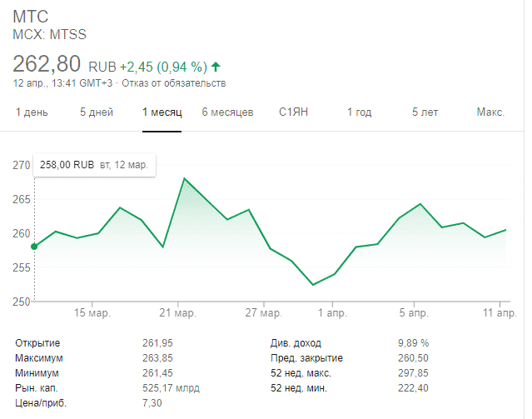
Task: Click the 'Рын. кап.' label
Action: (37, 388)
